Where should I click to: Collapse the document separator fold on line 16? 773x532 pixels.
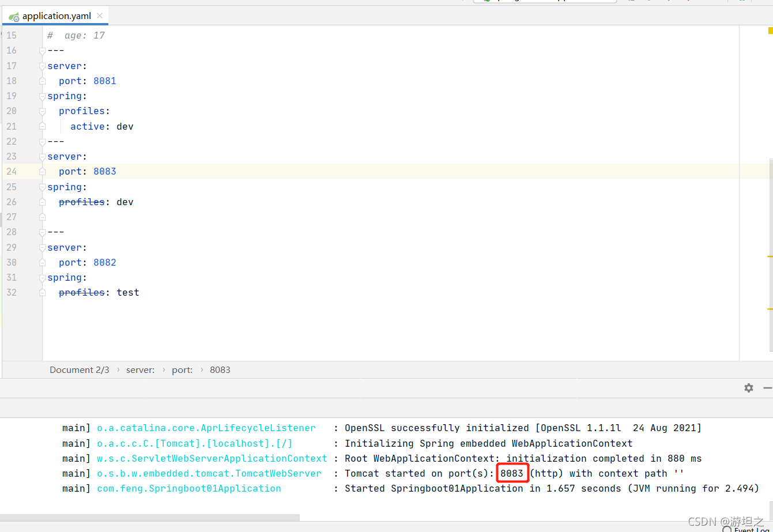[42, 50]
